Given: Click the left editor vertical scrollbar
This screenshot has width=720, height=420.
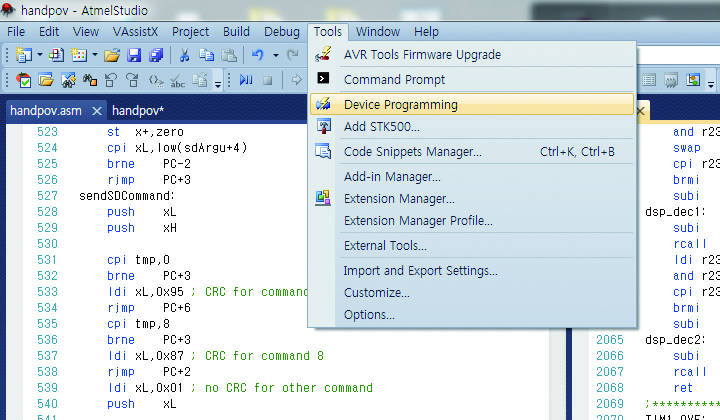Looking at the screenshot, I should pyautogui.click(x=558, y=374).
